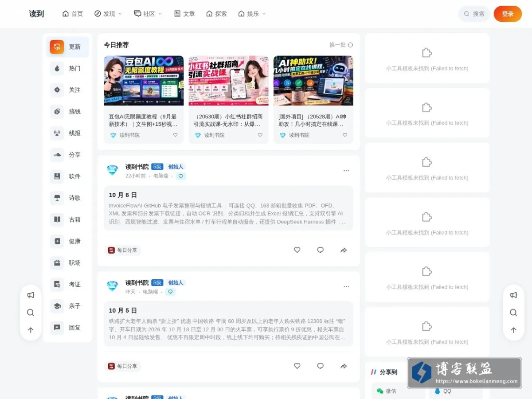
Task: Click the right floating megaphone icon
Action: [513, 295]
